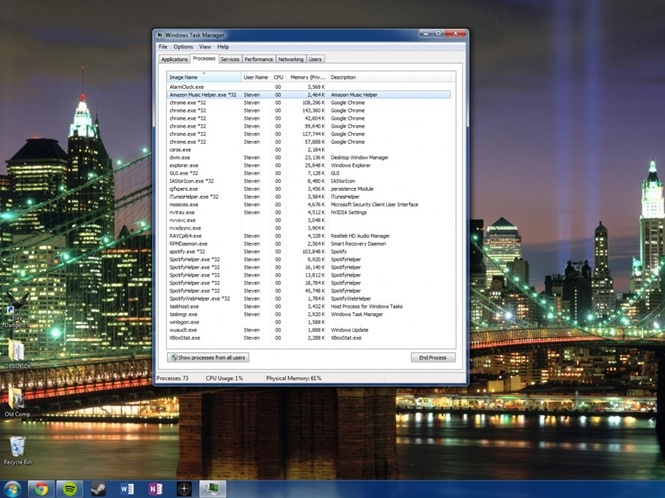Open the Options menu

(x=183, y=47)
